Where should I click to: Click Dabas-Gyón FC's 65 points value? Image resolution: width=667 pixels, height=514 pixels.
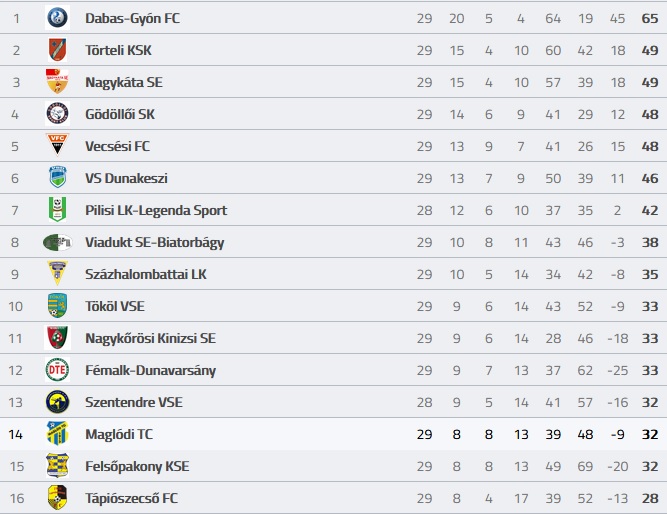(650, 18)
